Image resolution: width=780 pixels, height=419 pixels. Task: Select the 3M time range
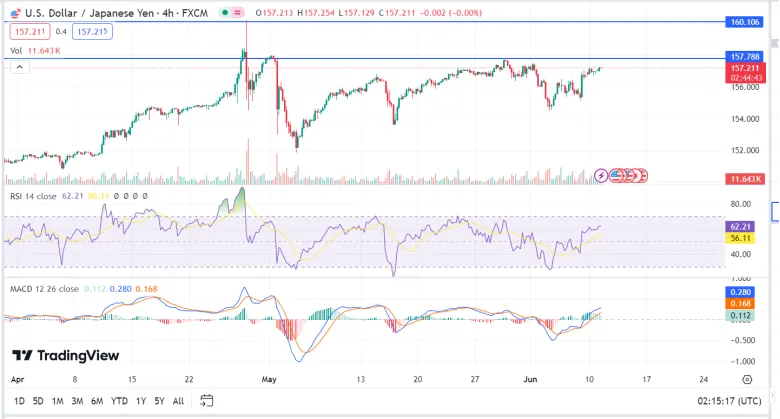(77, 401)
